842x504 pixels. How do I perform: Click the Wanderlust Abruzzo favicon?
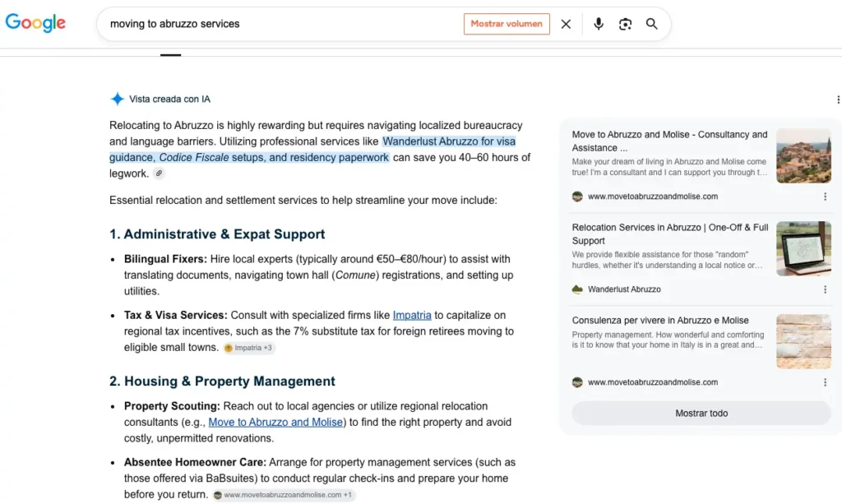(x=577, y=289)
